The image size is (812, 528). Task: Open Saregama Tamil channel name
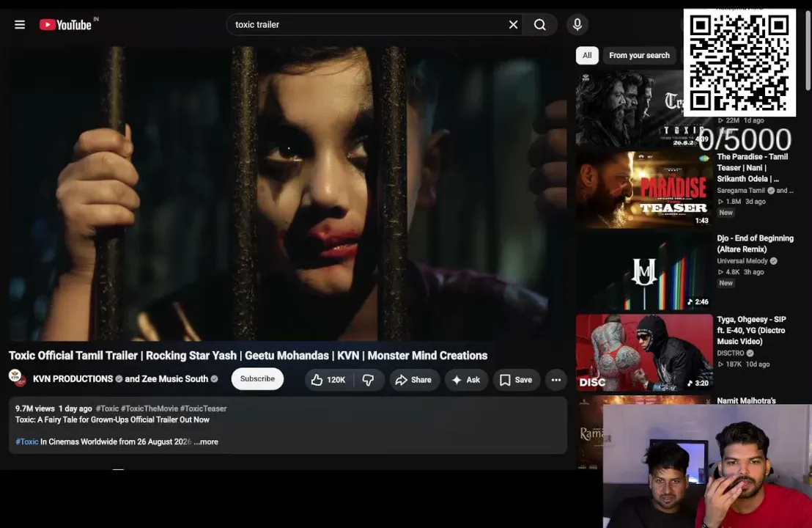pyautogui.click(x=740, y=191)
